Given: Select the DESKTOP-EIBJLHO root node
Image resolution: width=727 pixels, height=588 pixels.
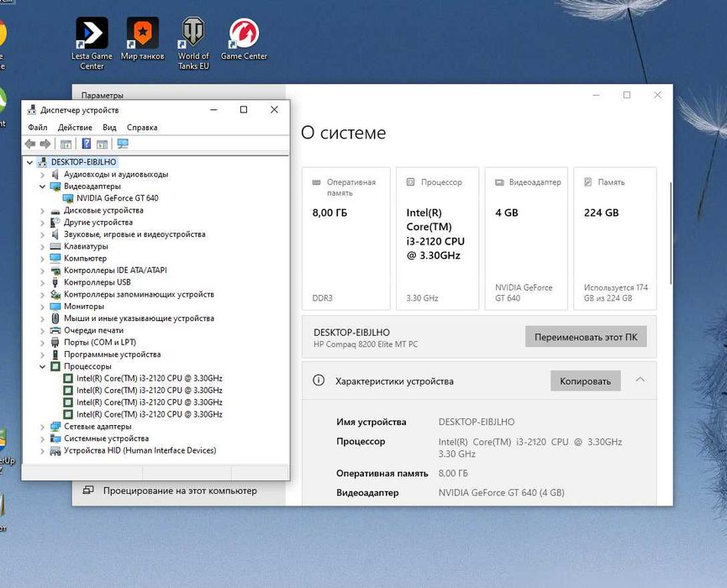Looking at the screenshot, I should point(83,162).
